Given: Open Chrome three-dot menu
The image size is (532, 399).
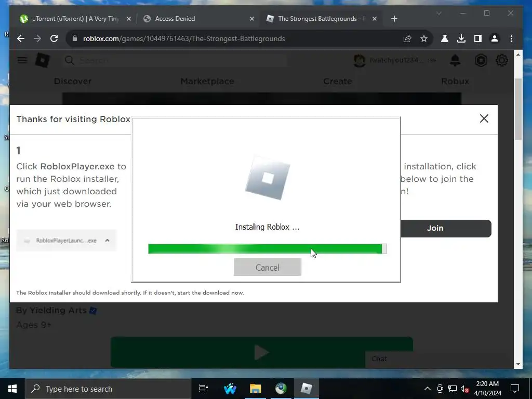Looking at the screenshot, I should (x=511, y=38).
